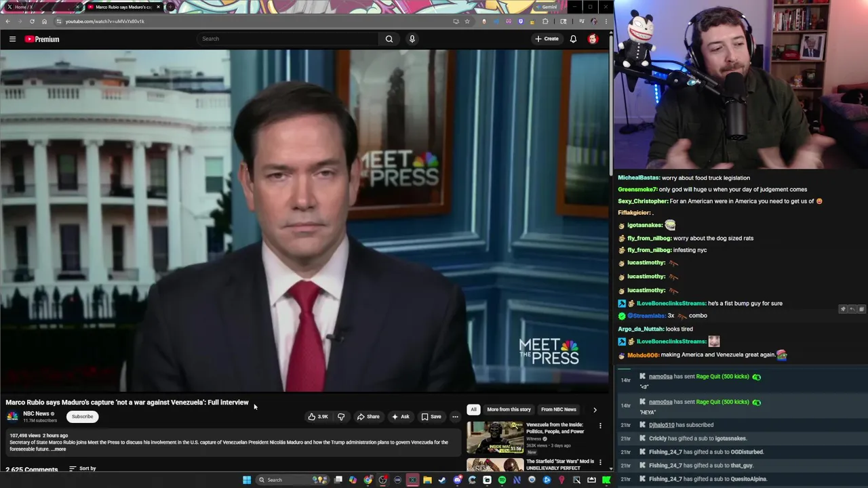Open Spotify from the taskbar
This screenshot has width=868, height=488.
point(502,480)
